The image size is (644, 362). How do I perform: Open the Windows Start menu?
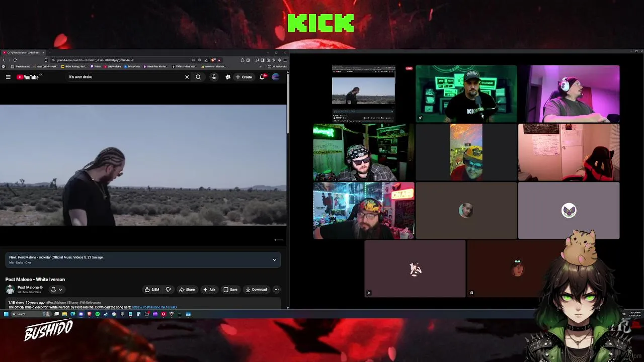6,314
